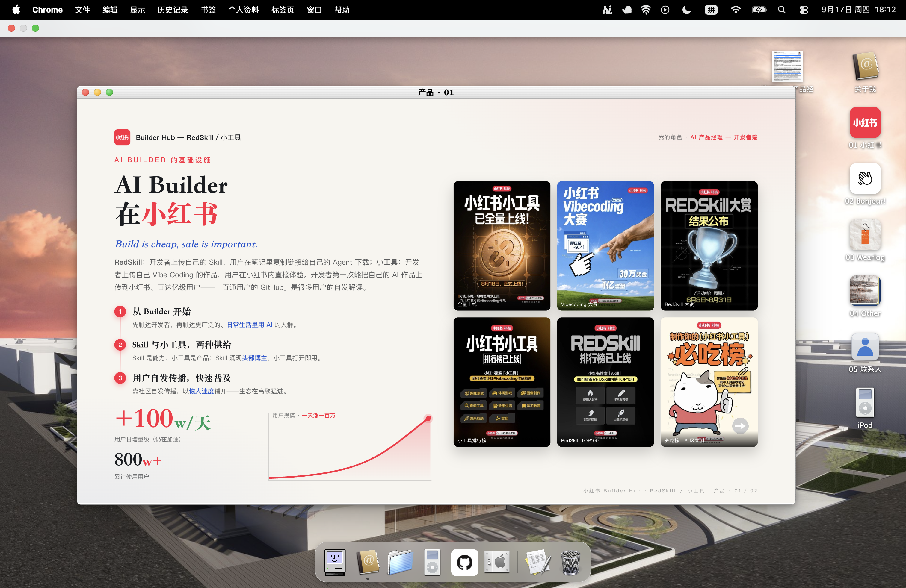Screen dimensions: 906x588
Task: Open the 书签 menu
Action: 208,10
